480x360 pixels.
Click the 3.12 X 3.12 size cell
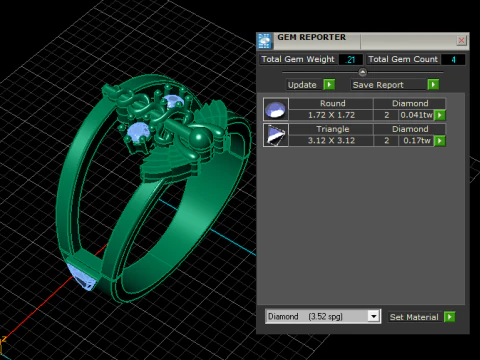click(331, 141)
